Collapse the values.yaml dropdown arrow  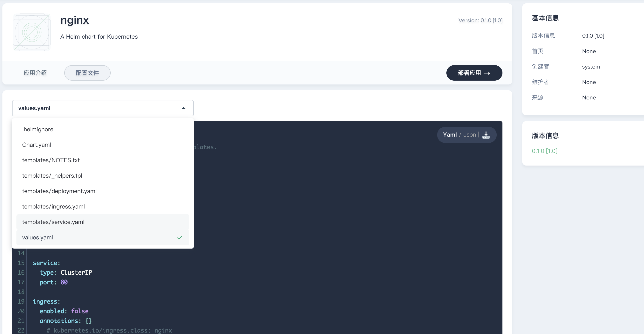(184, 108)
